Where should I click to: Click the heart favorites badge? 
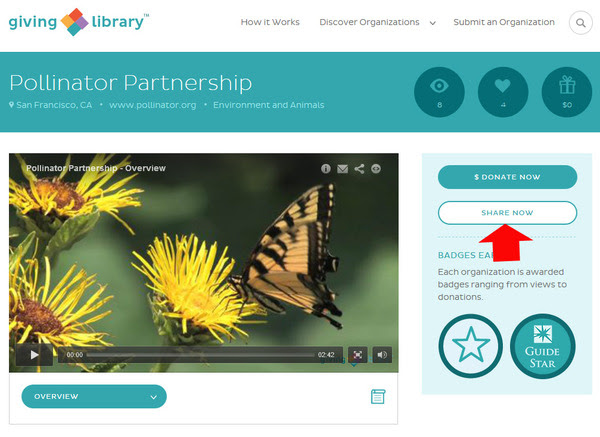(503, 92)
